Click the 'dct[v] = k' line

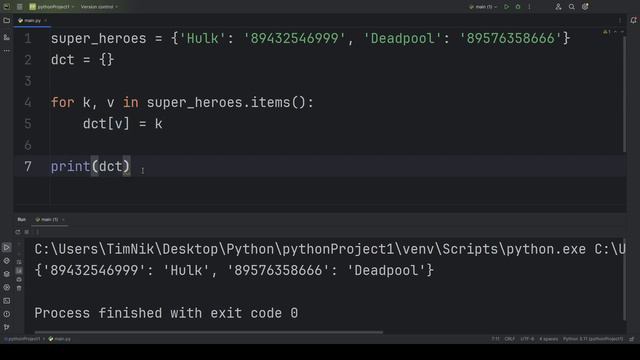click(x=122, y=124)
